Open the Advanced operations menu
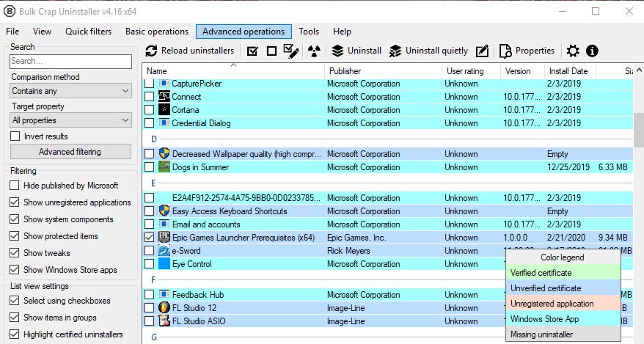Image resolution: width=644 pixels, height=344 pixels. [x=244, y=32]
